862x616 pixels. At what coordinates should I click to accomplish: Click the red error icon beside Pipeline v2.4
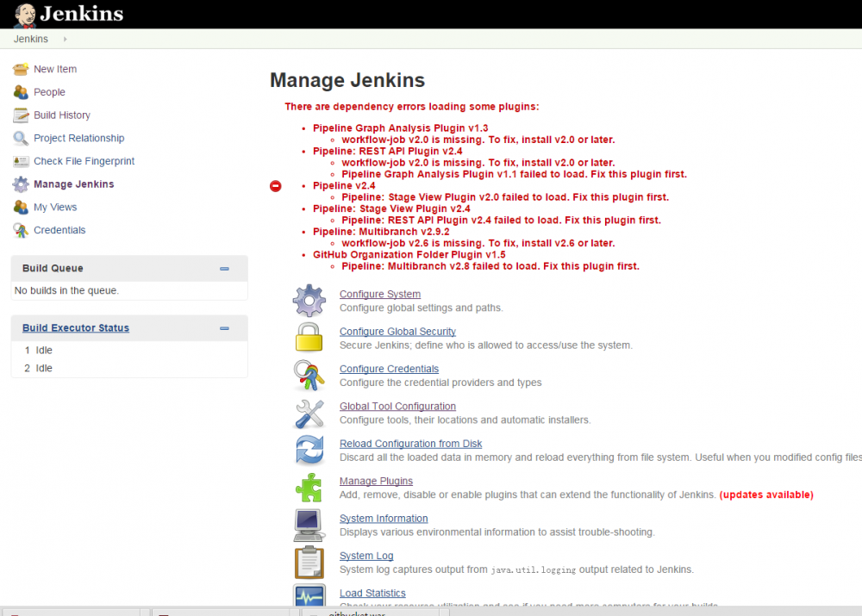pyautogui.click(x=276, y=186)
